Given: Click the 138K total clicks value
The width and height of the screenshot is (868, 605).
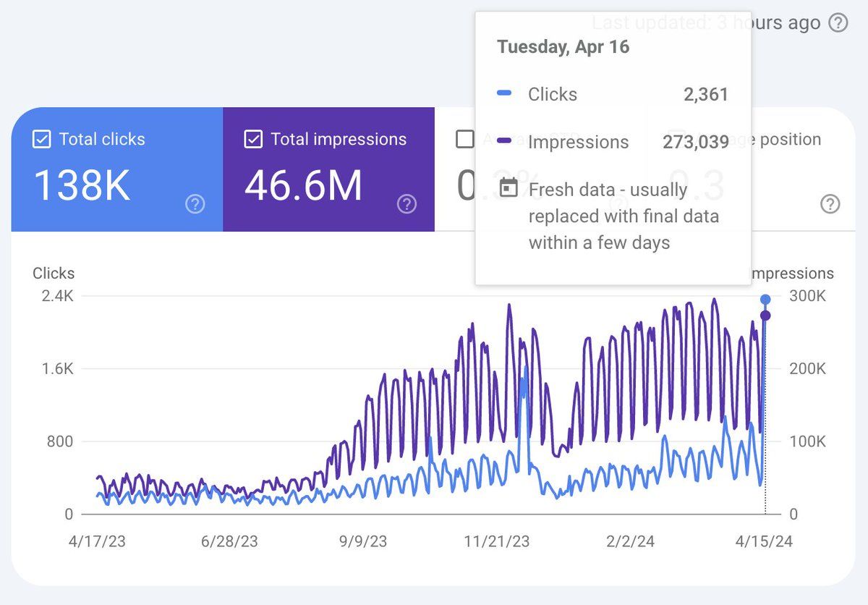Looking at the screenshot, I should (82, 186).
